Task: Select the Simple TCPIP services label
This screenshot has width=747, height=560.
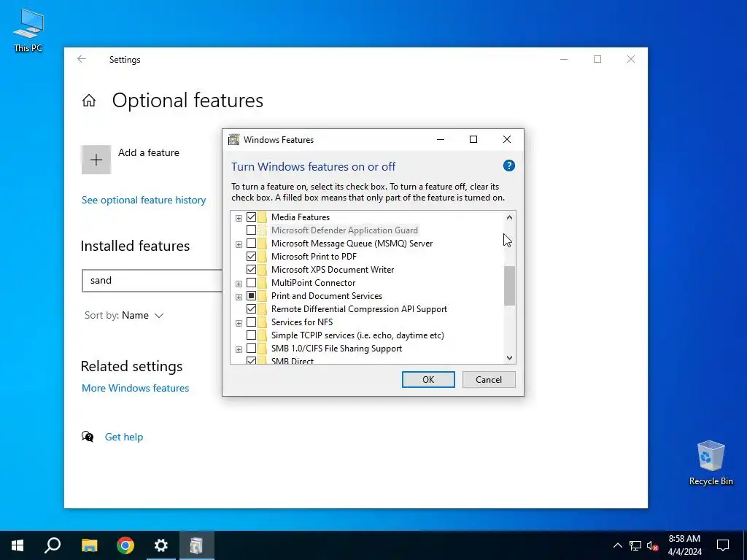Action: click(x=357, y=335)
